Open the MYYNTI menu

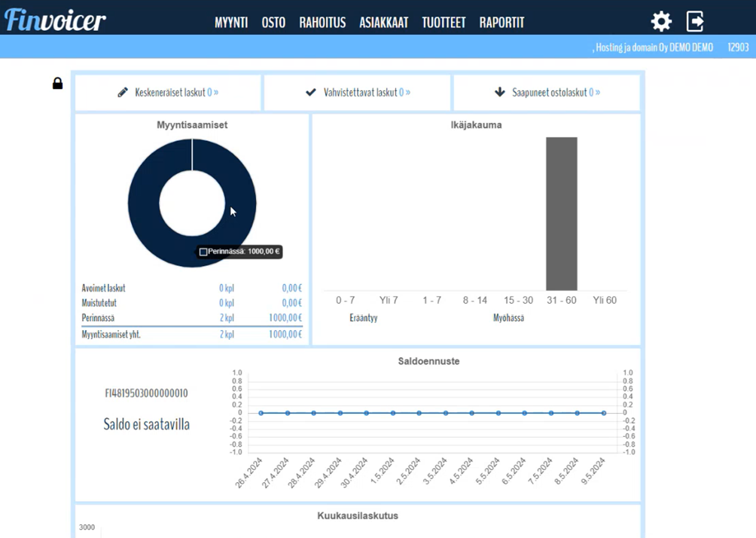click(231, 23)
